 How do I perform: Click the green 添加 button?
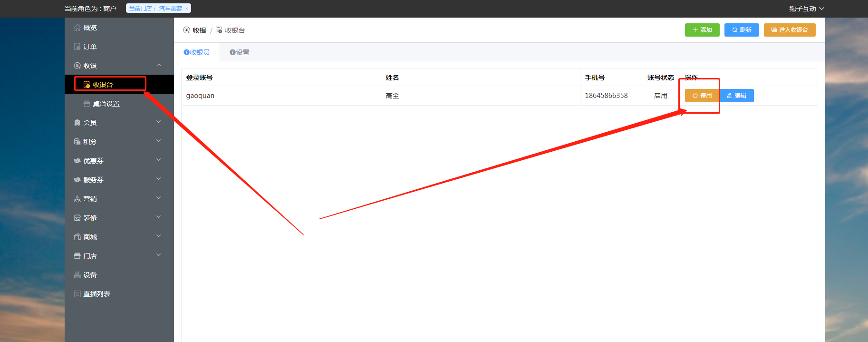[x=702, y=30]
